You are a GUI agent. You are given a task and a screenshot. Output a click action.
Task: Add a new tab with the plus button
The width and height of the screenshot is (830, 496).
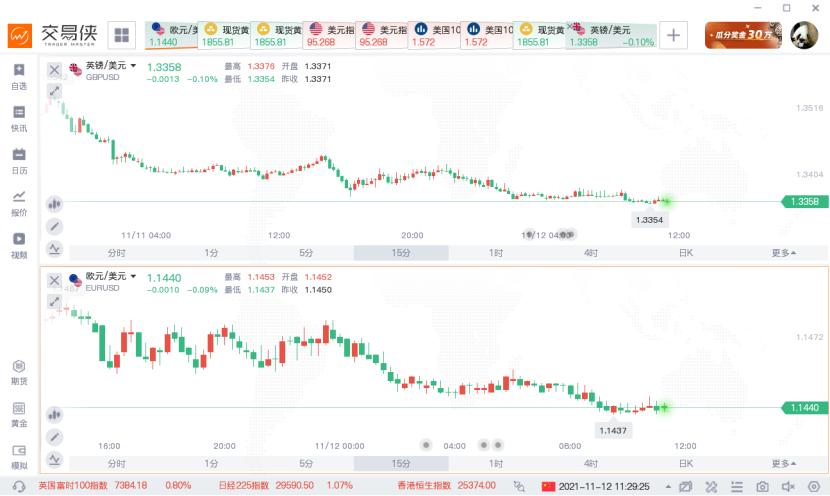click(x=673, y=35)
